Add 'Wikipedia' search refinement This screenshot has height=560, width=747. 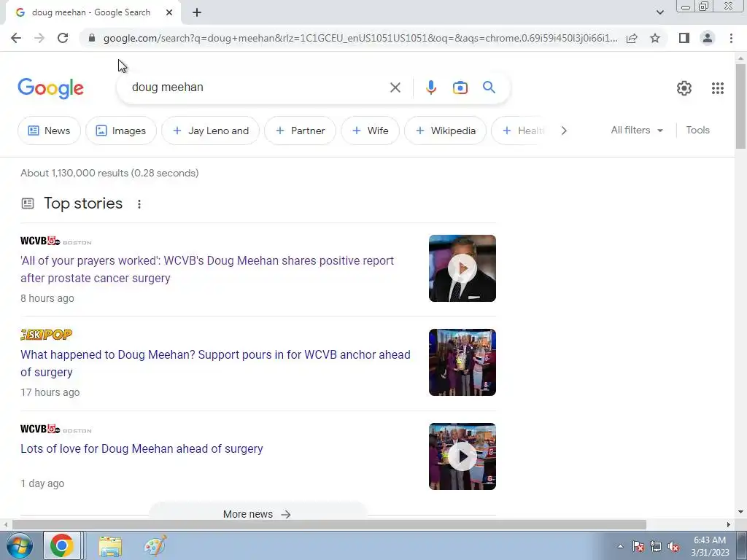click(446, 131)
